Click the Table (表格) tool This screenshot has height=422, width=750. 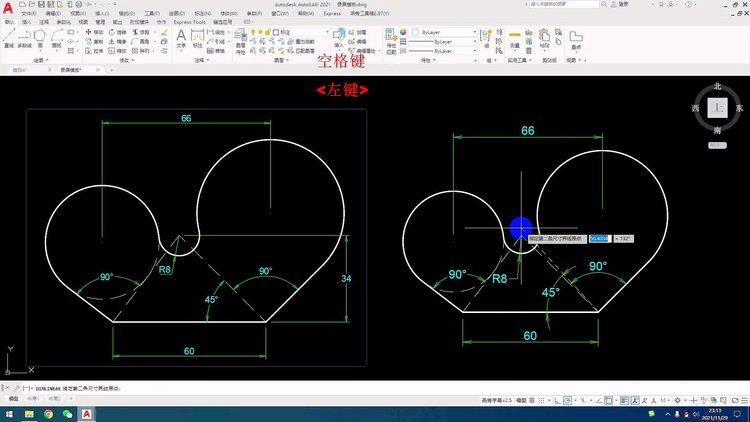(x=216, y=51)
